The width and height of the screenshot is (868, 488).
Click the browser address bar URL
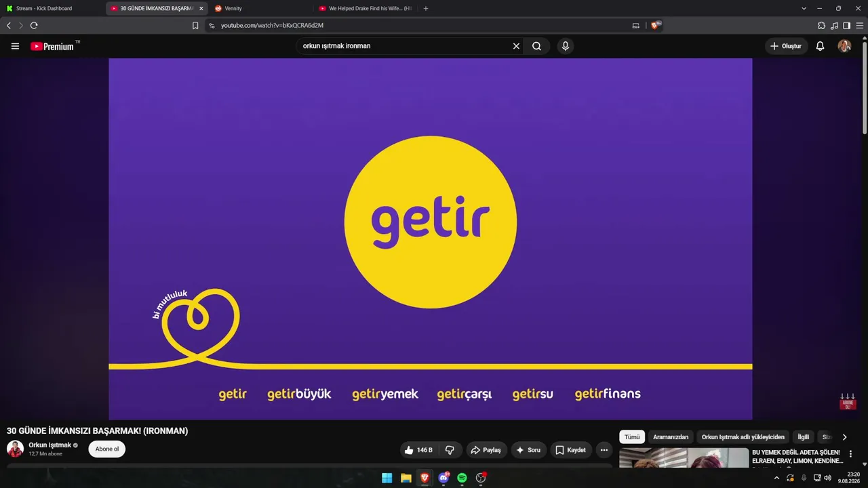click(x=272, y=26)
